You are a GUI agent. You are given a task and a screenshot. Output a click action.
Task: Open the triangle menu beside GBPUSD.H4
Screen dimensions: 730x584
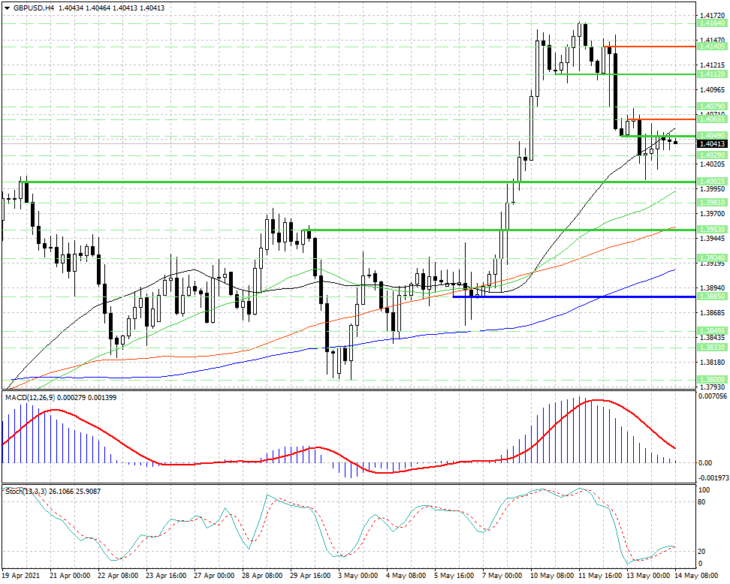(7, 8)
